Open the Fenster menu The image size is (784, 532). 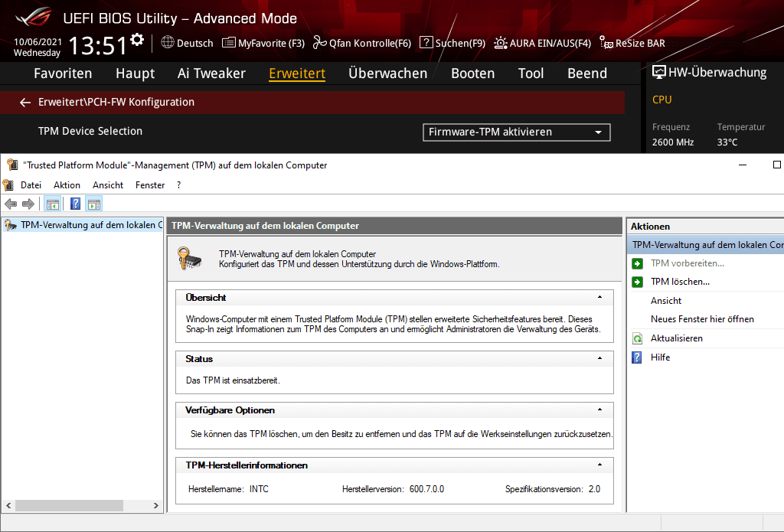pyautogui.click(x=150, y=185)
